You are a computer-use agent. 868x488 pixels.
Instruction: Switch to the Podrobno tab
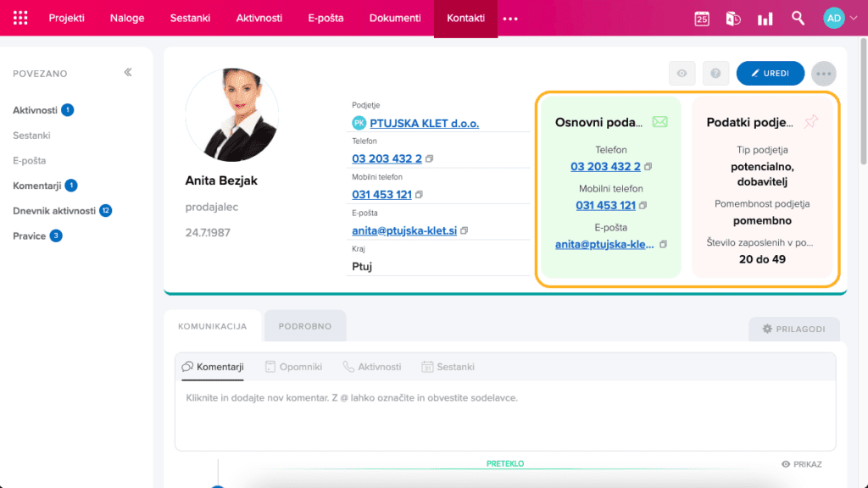tap(305, 326)
